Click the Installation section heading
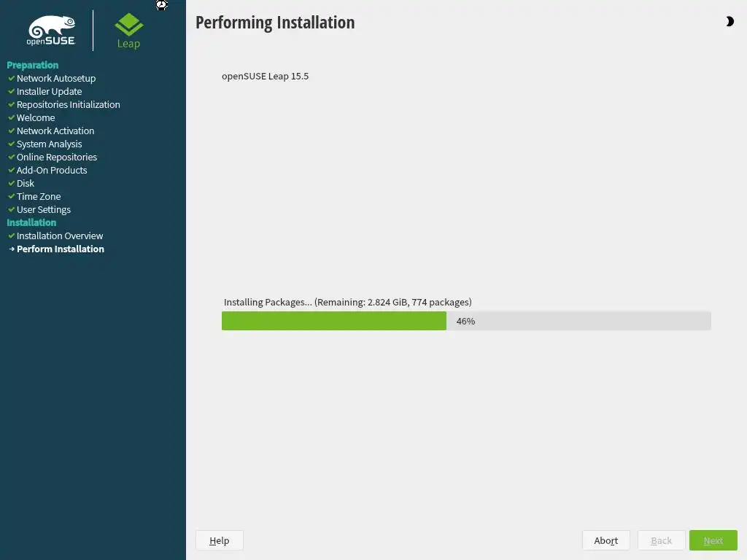Image resolution: width=747 pixels, height=560 pixels. pos(31,222)
